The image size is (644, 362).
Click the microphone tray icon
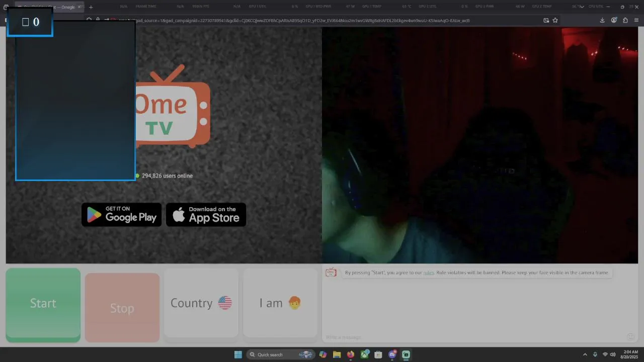[x=595, y=354]
